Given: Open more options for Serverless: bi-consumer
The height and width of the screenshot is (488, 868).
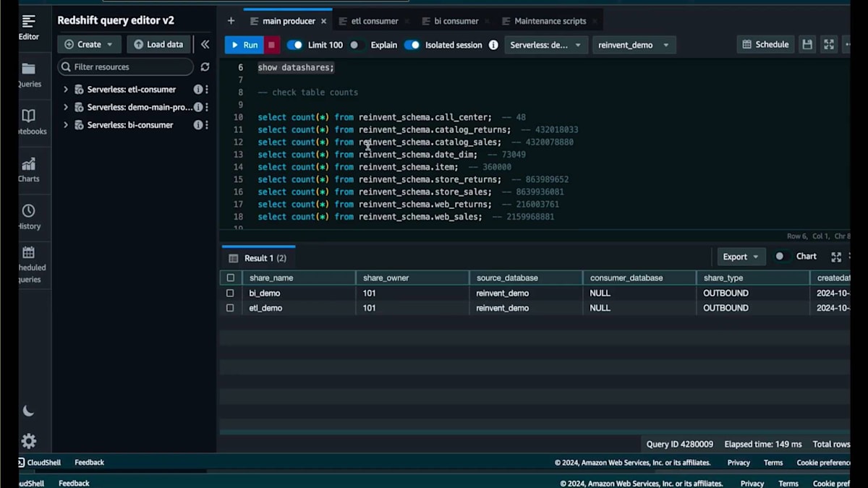Looking at the screenshot, I should click(x=207, y=125).
